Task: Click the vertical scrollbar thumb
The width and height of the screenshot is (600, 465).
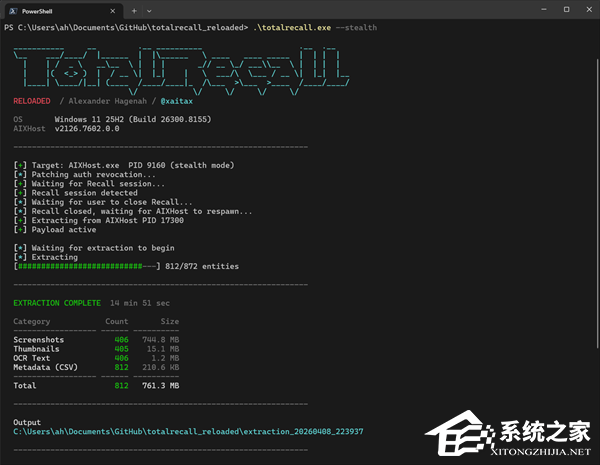Action: click(x=597, y=203)
